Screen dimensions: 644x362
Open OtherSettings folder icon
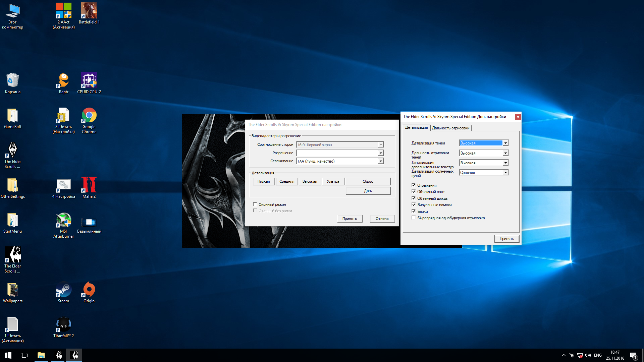[13, 188]
